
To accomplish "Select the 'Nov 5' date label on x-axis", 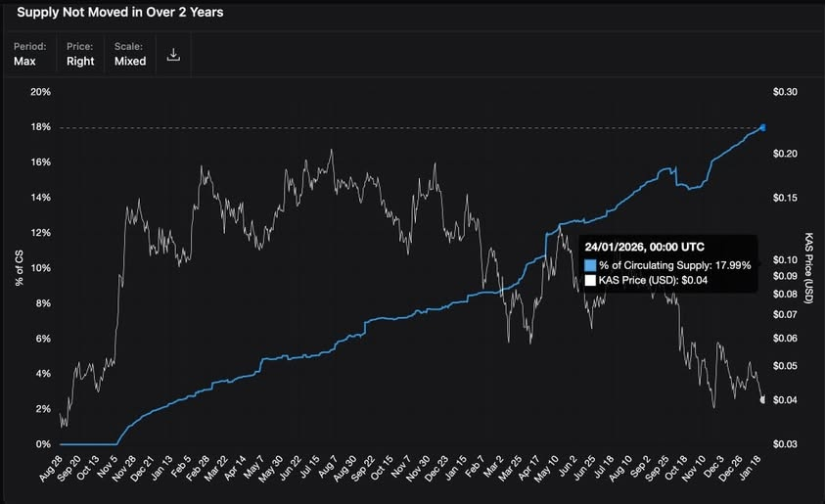I will 109,467.
